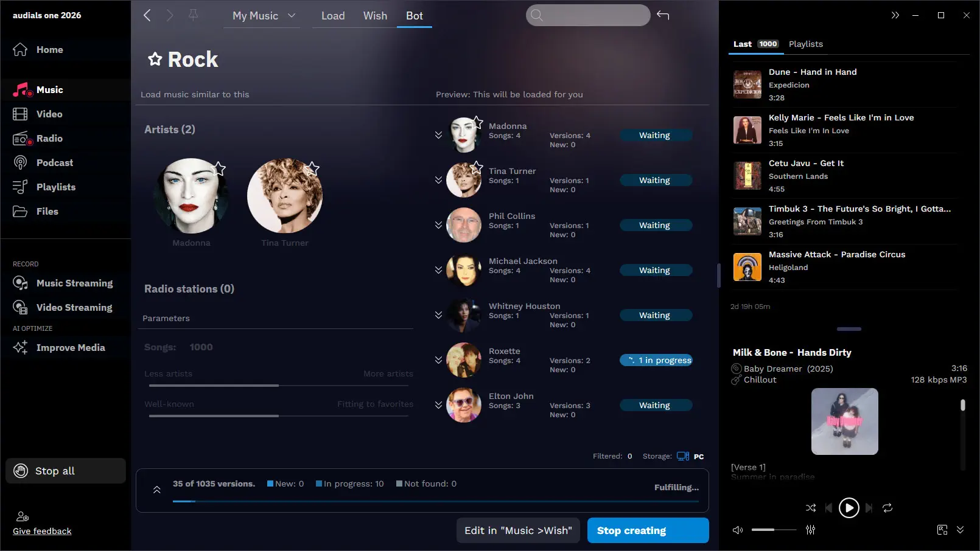Viewport: 980px width, 551px height.
Task: Toggle favorite star on Tina Turner picture
Action: 312,168
